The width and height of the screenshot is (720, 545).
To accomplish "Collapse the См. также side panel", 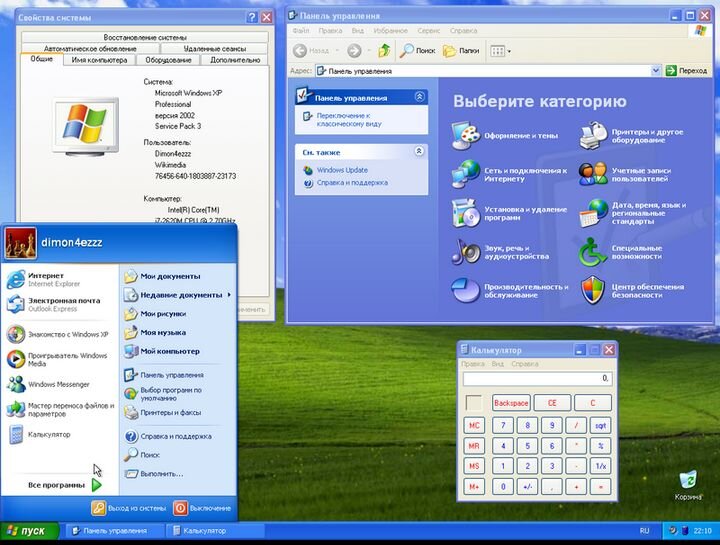I will pyautogui.click(x=419, y=151).
